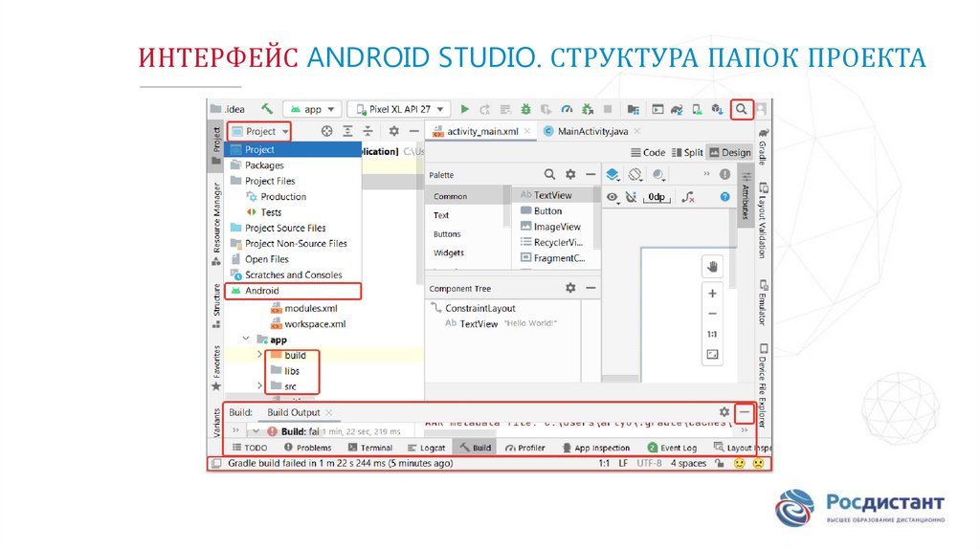
Task: Select the pan hand tool in designer
Action: 712,267
